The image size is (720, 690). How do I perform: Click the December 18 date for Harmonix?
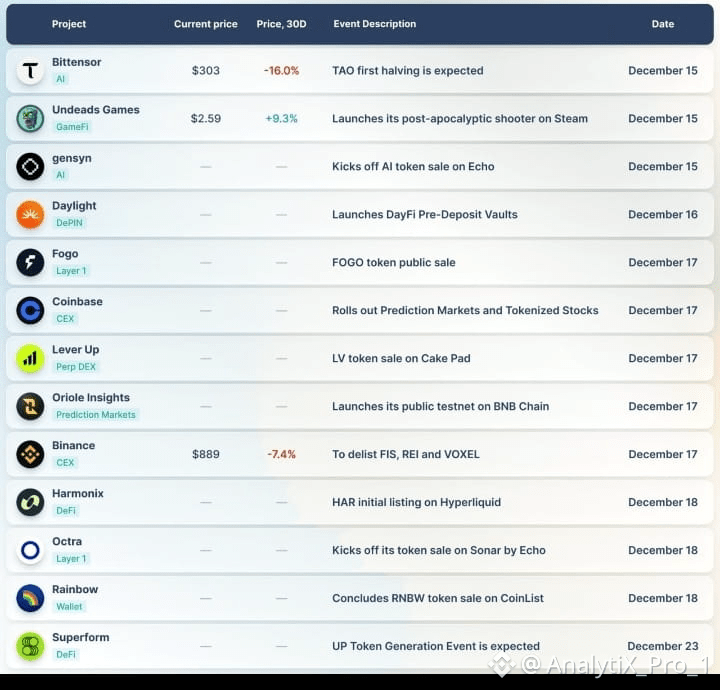tap(663, 502)
